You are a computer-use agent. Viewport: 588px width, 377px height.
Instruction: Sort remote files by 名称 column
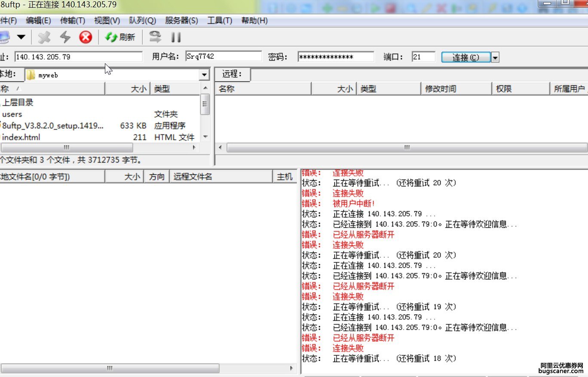click(x=263, y=89)
